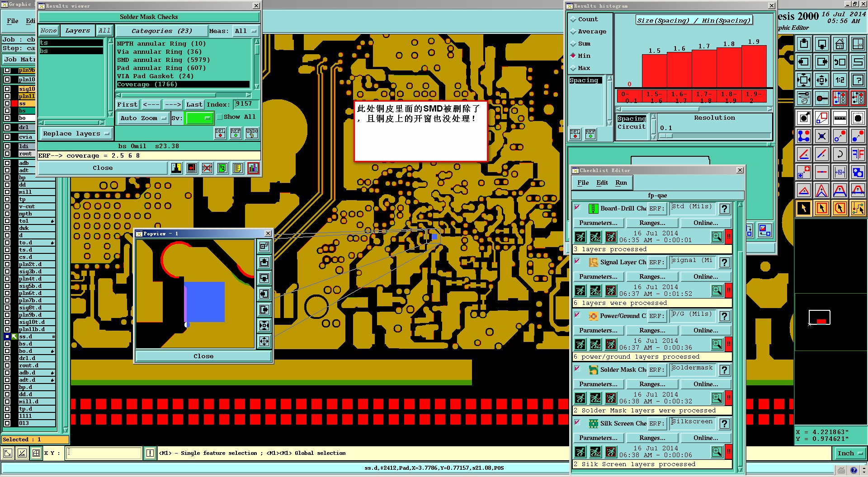Click the pan-down icon in right toolbar
This screenshot has width=868, height=477.
click(822, 44)
